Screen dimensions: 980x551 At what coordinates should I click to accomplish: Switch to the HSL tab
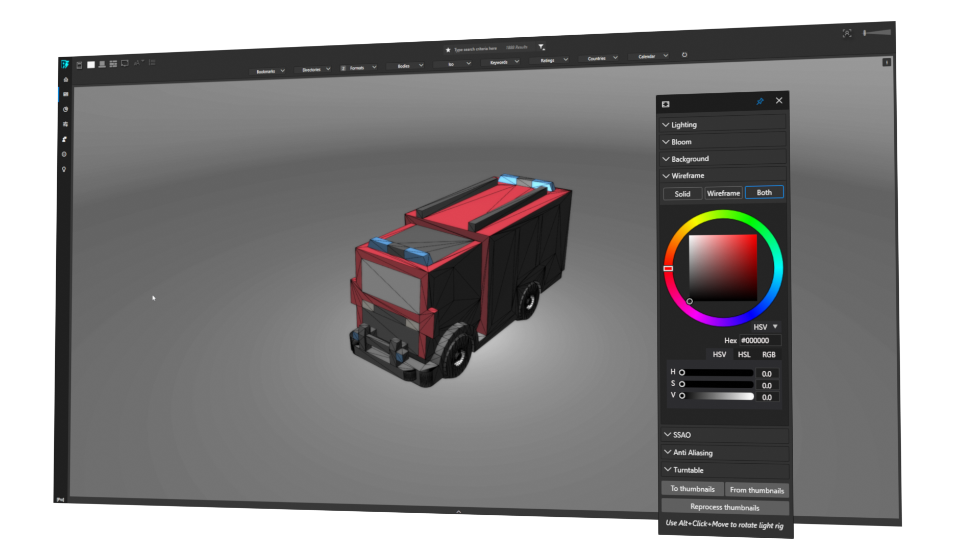pyautogui.click(x=744, y=355)
